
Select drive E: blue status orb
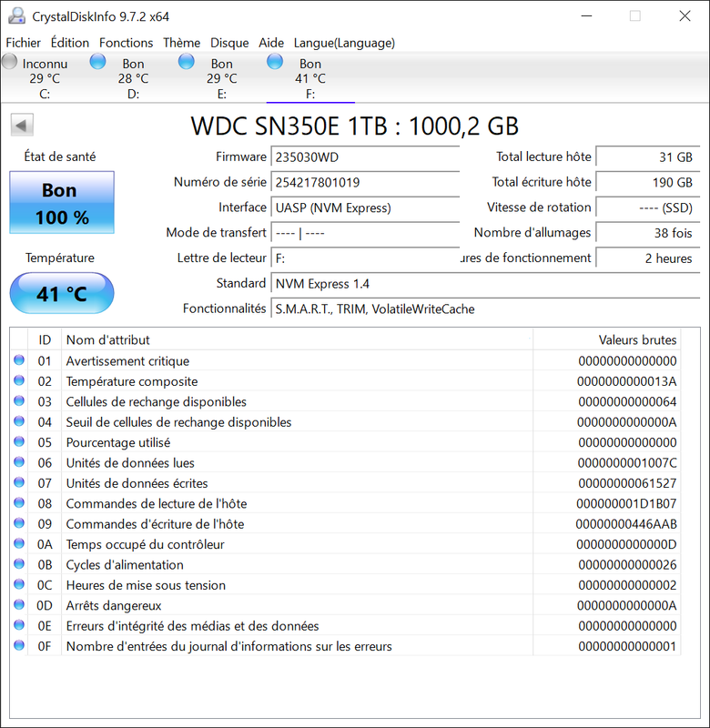point(187,62)
